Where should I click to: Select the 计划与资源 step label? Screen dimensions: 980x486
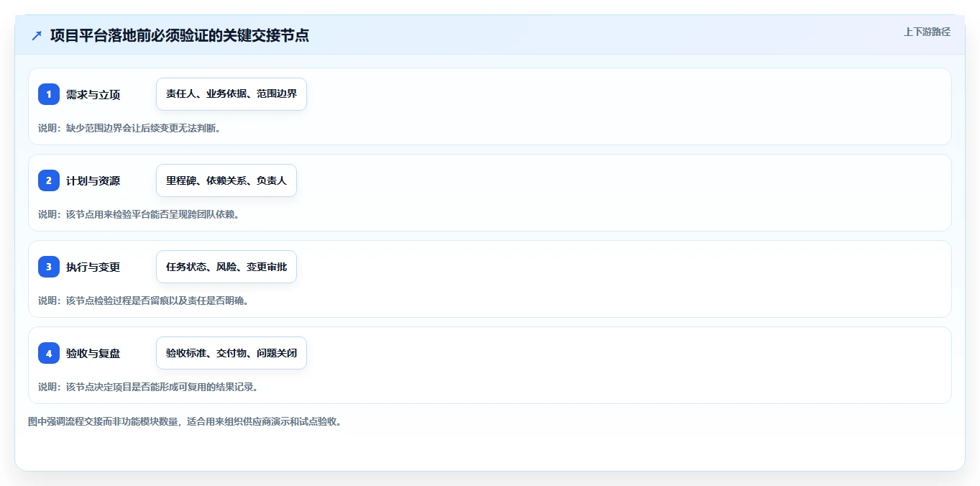click(x=93, y=181)
